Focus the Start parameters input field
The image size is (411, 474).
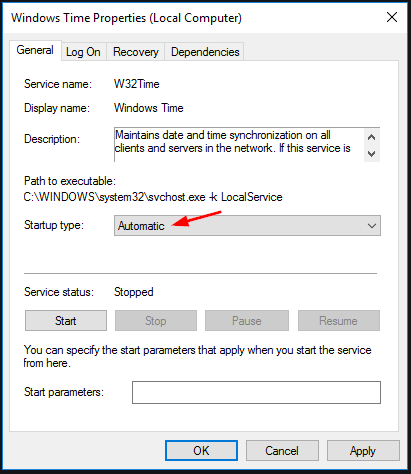(256, 392)
